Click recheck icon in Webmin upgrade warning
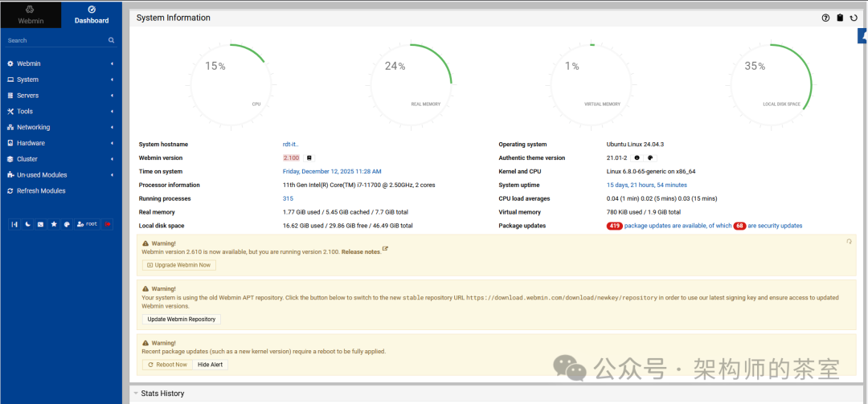 coord(849,242)
